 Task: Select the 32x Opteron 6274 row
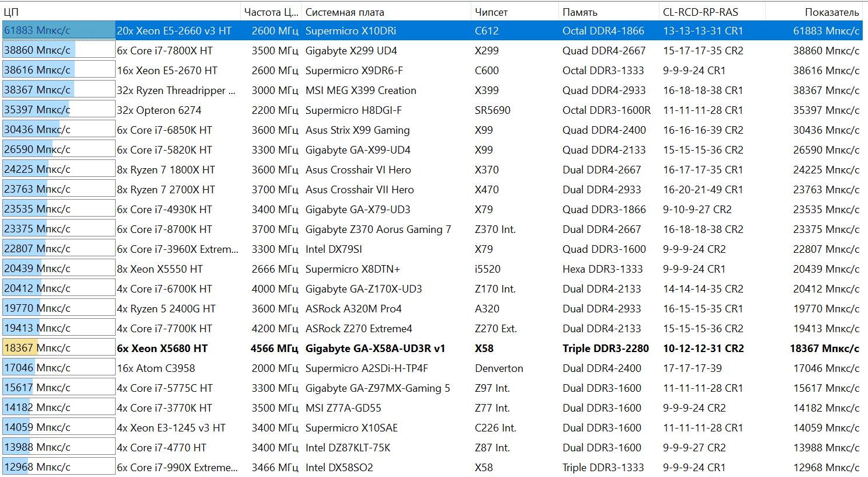159,110
